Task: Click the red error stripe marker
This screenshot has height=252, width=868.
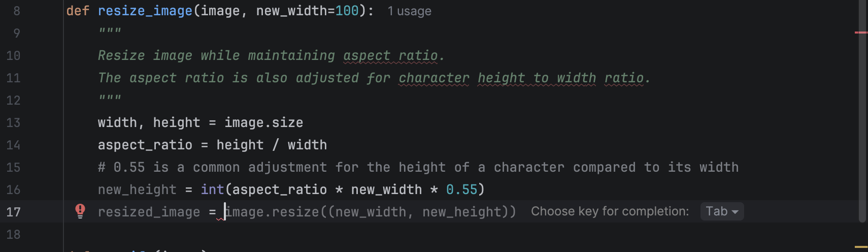Action: pyautogui.click(x=861, y=33)
